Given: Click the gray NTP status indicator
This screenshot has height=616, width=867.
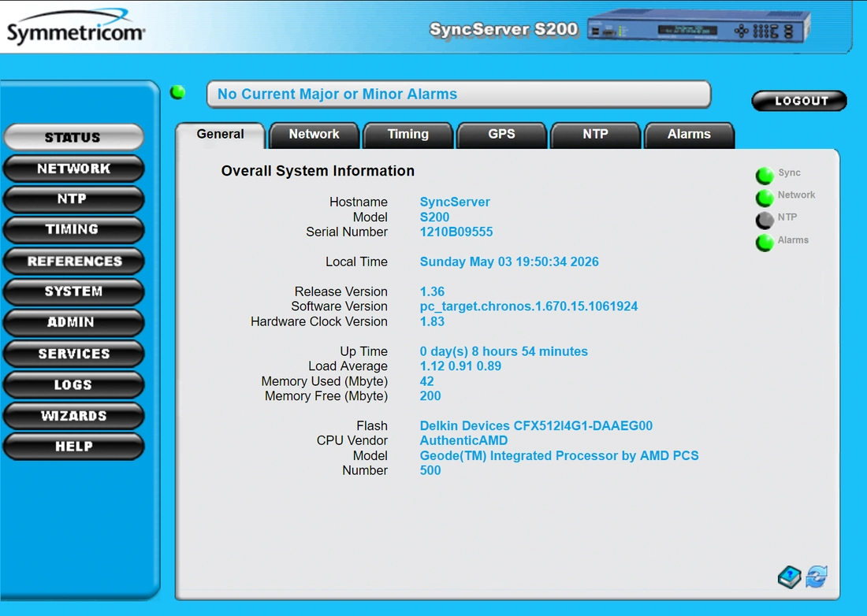Looking at the screenshot, I should 765,220.
